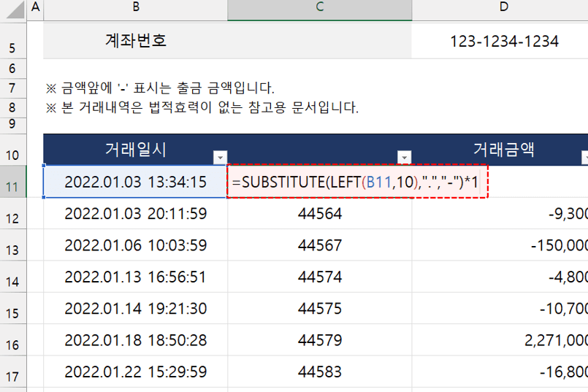
Task: Select row 7 header
Action: [13, 88]
